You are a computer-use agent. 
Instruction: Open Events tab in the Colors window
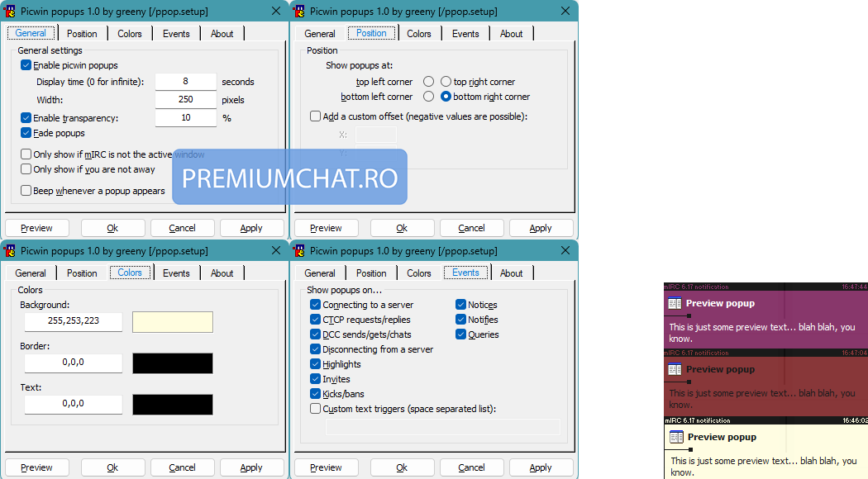tap(176, 273)
